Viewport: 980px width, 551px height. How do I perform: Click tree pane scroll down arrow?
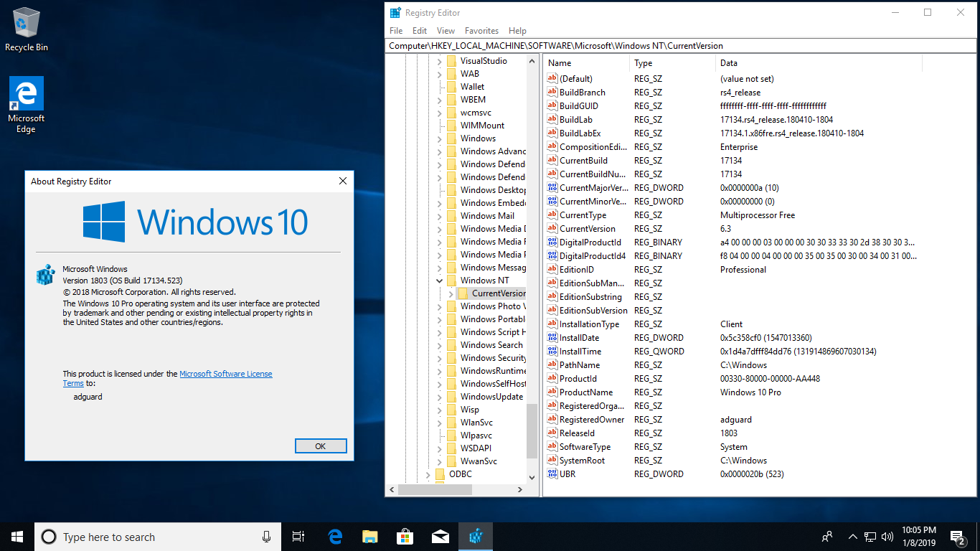[532, 477]
